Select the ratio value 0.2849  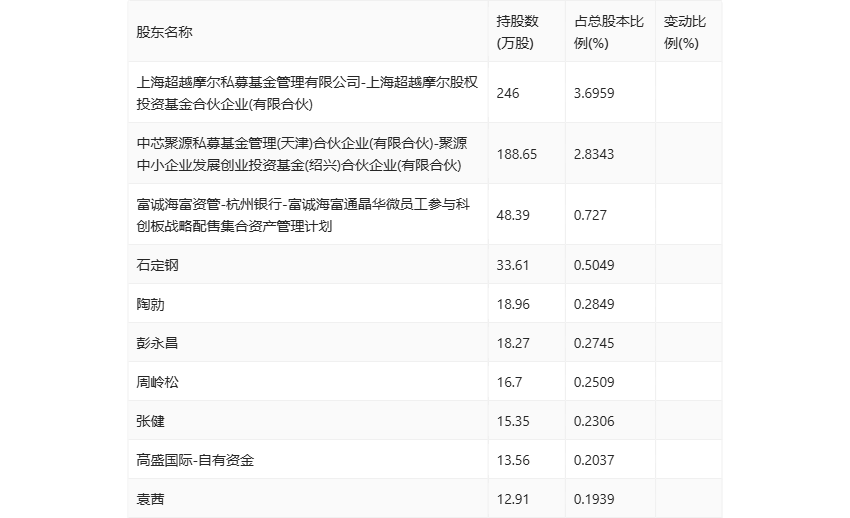point(594,304)
